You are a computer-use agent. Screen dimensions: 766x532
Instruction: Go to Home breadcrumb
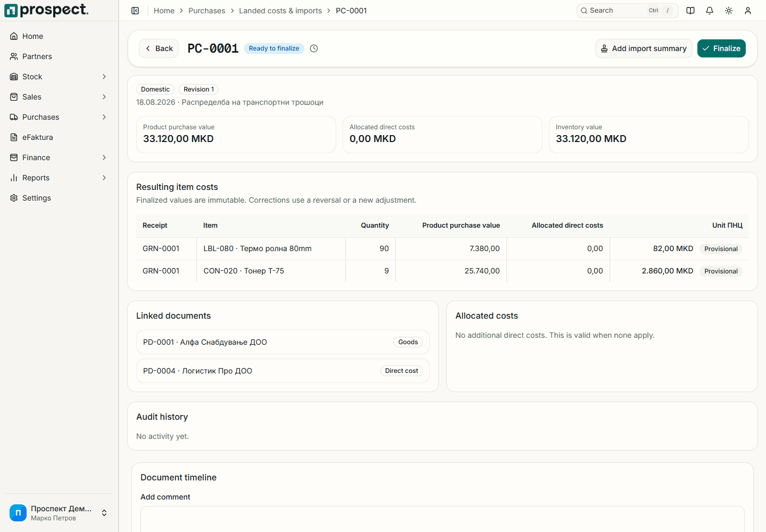tap(164, 11)
